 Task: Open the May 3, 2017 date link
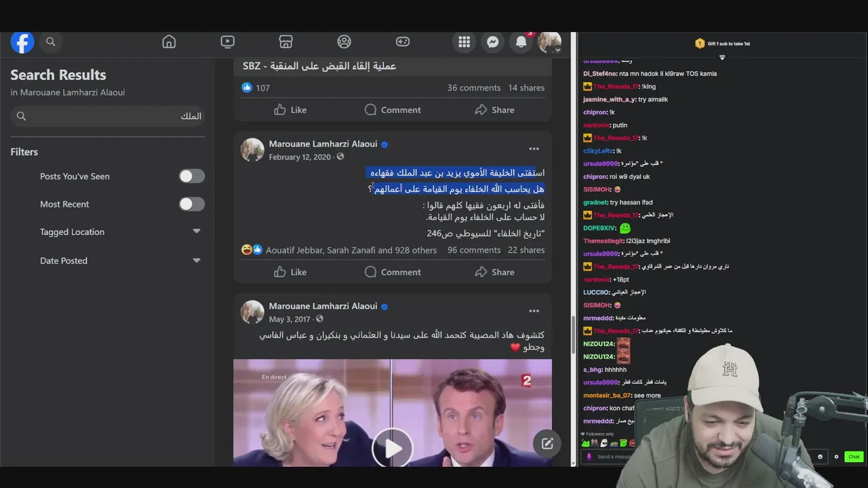coord(290,319)
